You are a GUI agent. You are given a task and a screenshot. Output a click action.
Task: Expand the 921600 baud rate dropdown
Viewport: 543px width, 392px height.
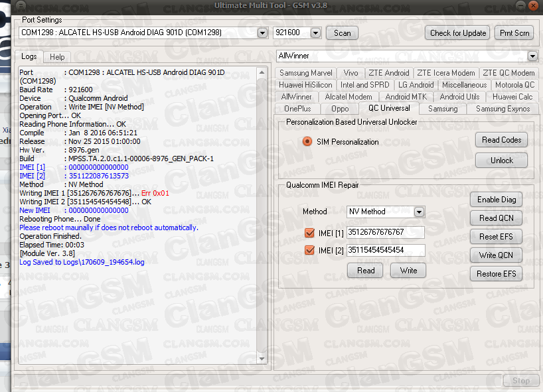(315, 33)
